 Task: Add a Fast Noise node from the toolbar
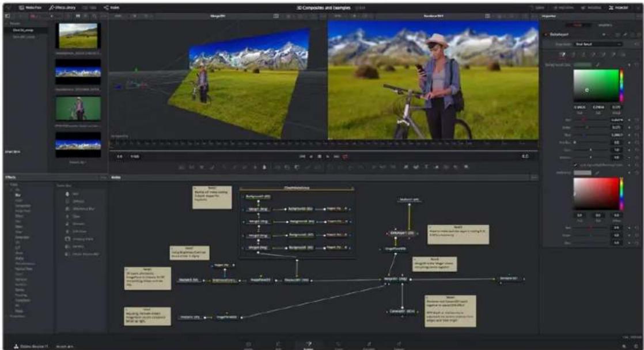(x=191, y=167)
